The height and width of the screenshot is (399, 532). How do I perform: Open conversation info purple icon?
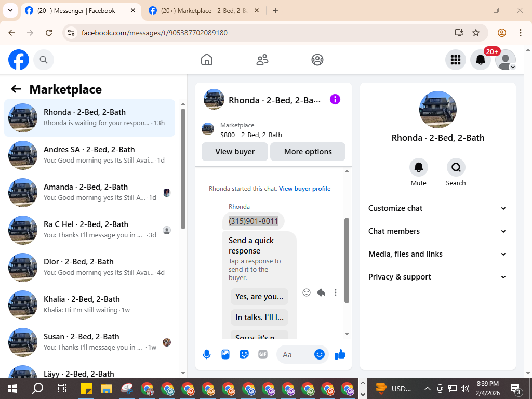(x=335, y=99)
